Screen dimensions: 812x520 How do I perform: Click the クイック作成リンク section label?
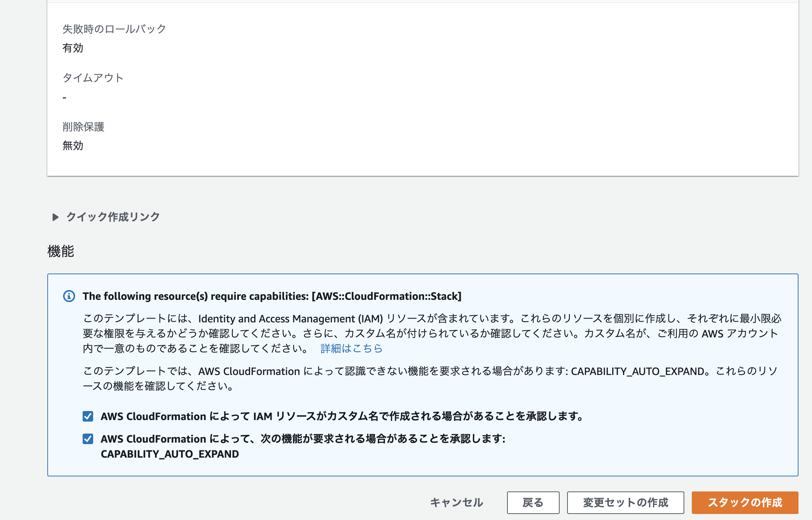pyautogui.click(x=113, y=217)
